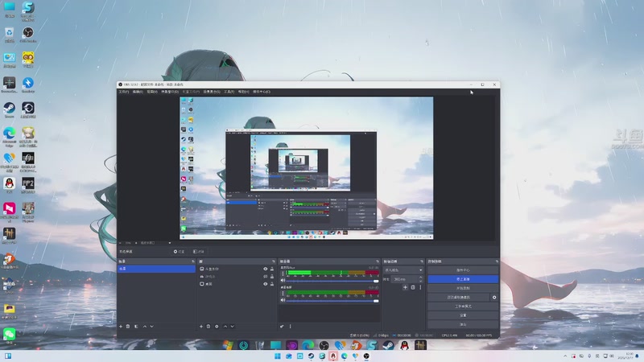Open virtual camera settings gear icon

(494, 297)
